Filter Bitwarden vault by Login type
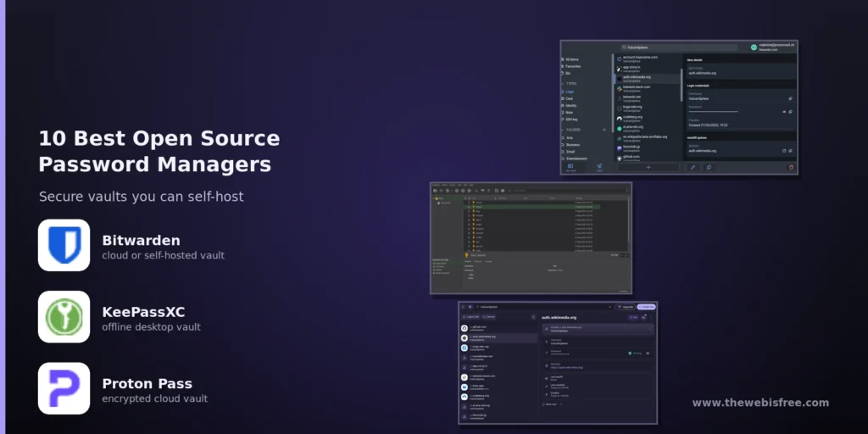Screen dimensions: 868x434 tap(567, 92)
